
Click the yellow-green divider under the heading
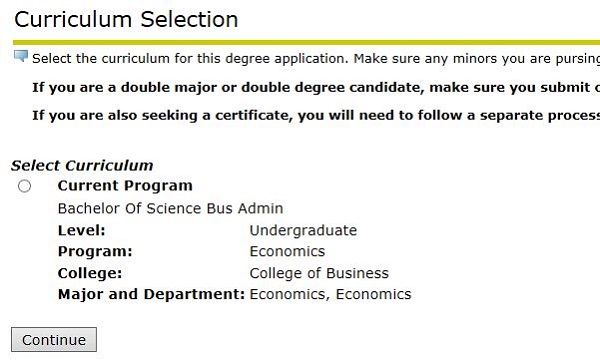pos(306,42)
